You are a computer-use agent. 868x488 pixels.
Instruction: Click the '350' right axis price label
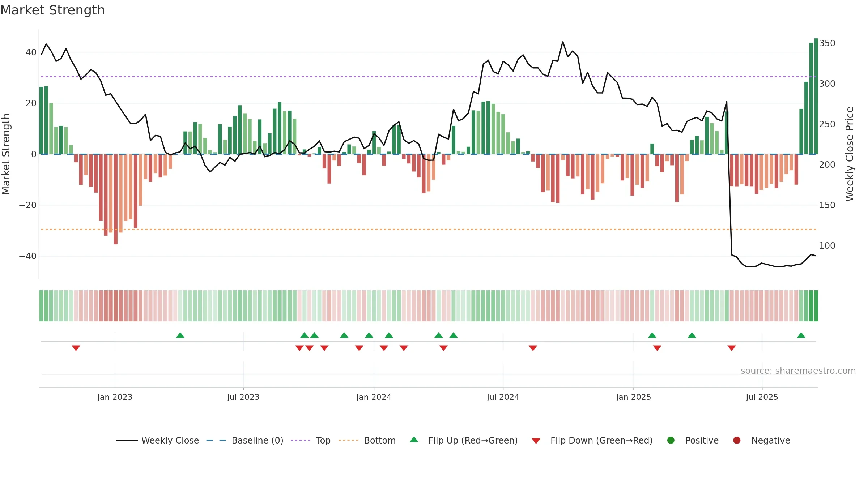pos(827,43)
